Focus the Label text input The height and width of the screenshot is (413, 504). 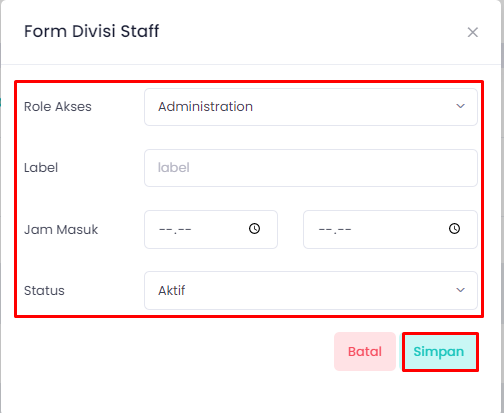(x=311, y=168)
